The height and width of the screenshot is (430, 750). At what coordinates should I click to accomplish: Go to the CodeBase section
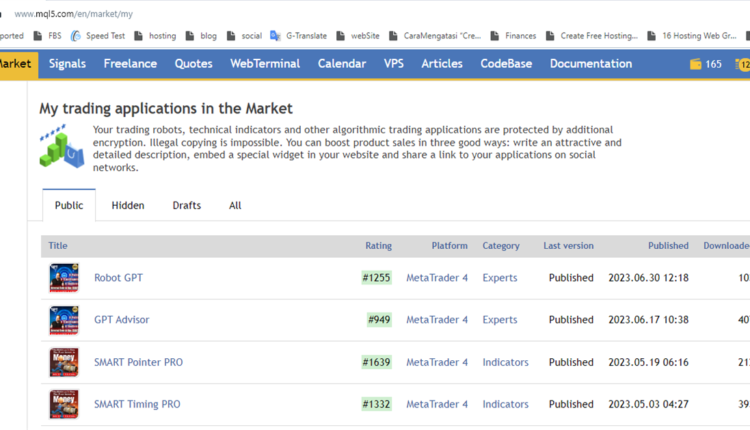point(505,64)
